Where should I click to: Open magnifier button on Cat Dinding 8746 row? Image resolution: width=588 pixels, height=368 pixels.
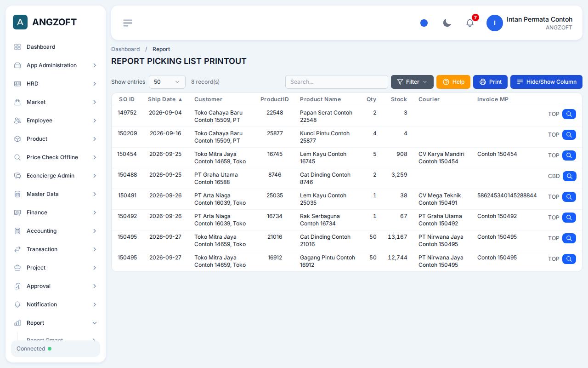570,176
